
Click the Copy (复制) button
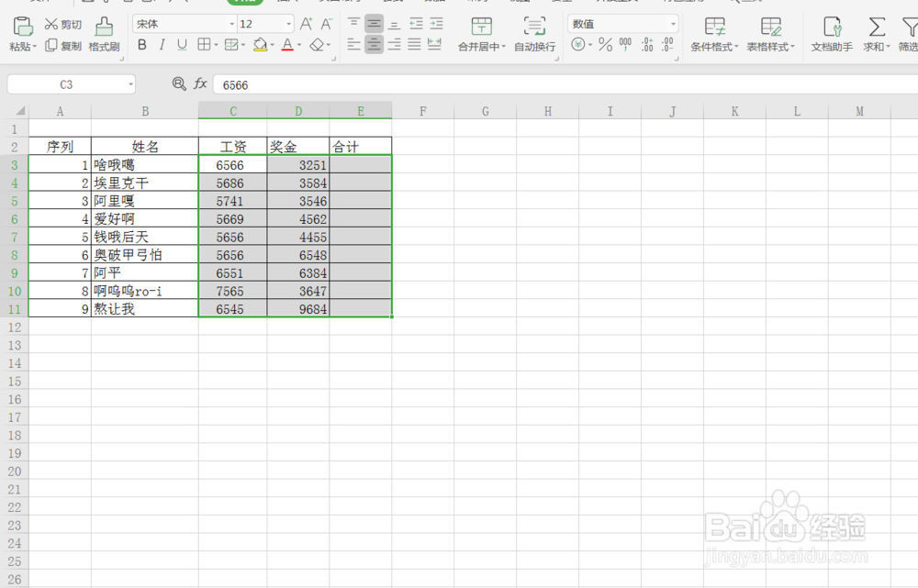(x=62, y=46)
